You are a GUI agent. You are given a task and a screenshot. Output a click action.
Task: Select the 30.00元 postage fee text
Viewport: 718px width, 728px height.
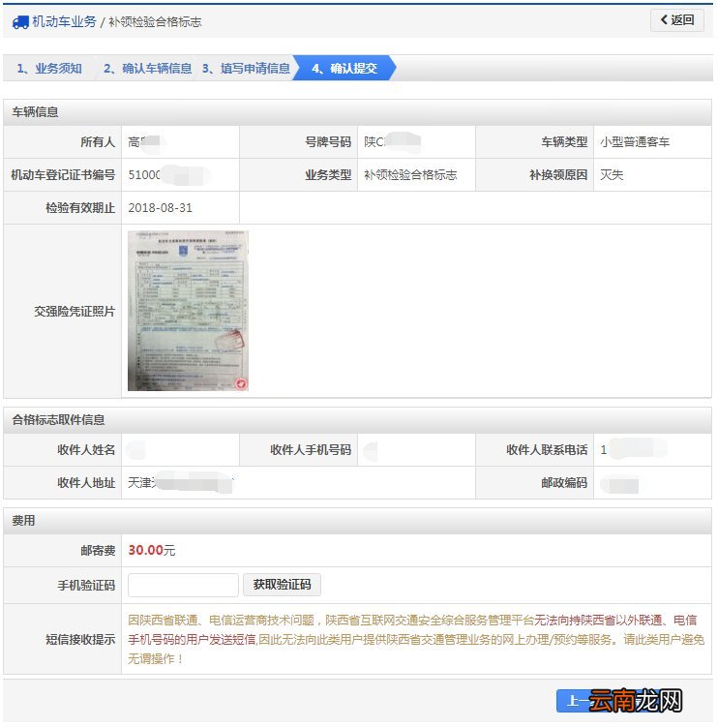tap(152, 550)
